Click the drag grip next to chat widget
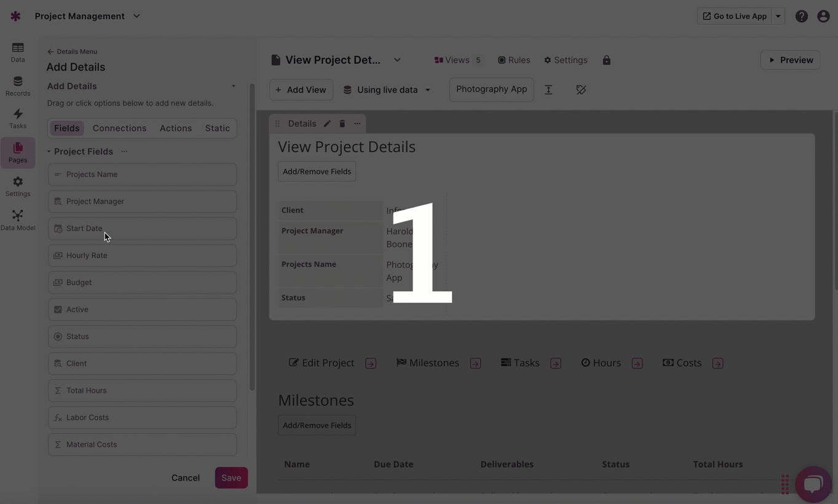Screen dimensions: 838x504 pos(785,484)
